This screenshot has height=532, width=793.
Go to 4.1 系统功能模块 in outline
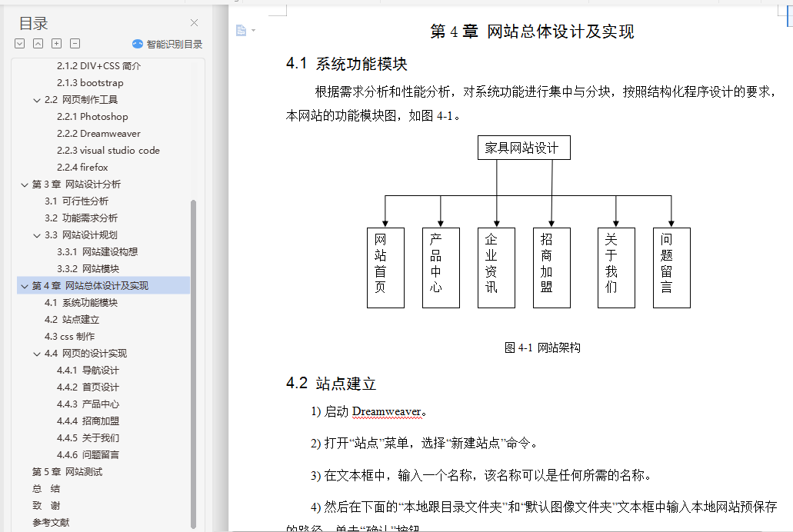pyautogui.click(x=81, y=302)
